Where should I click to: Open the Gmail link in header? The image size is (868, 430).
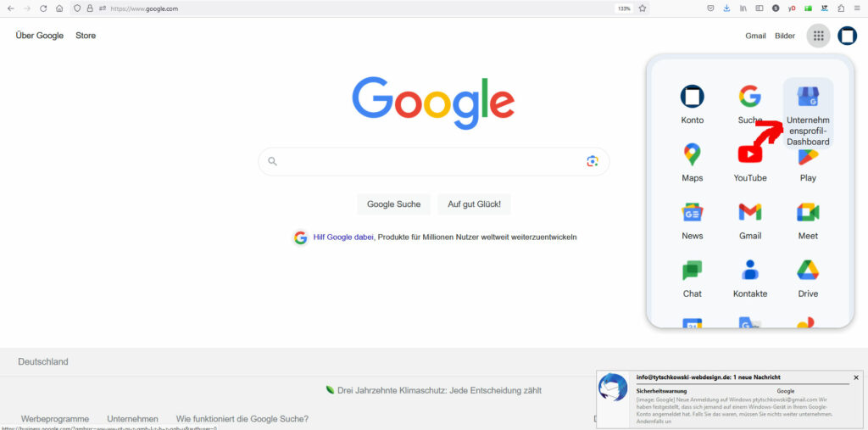coord(755,36)
